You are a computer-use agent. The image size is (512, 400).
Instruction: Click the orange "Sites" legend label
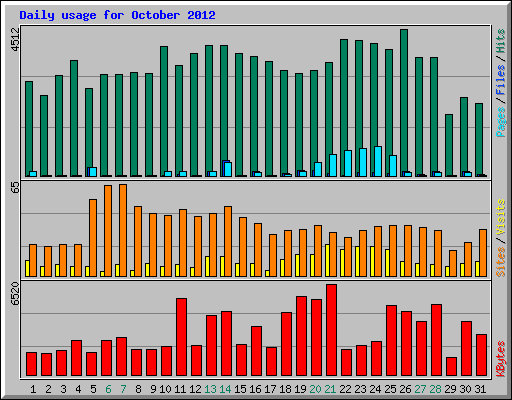pos(501,262)
